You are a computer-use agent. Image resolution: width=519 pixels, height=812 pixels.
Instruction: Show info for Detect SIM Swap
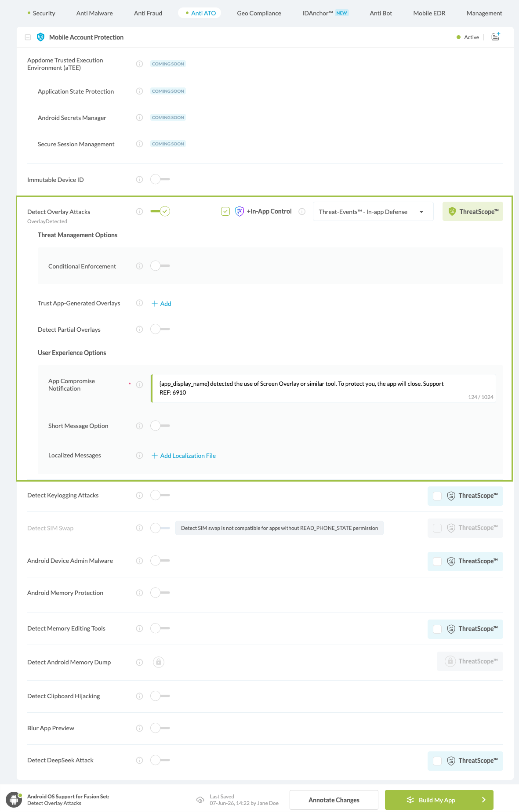click(x=139, y=528)
